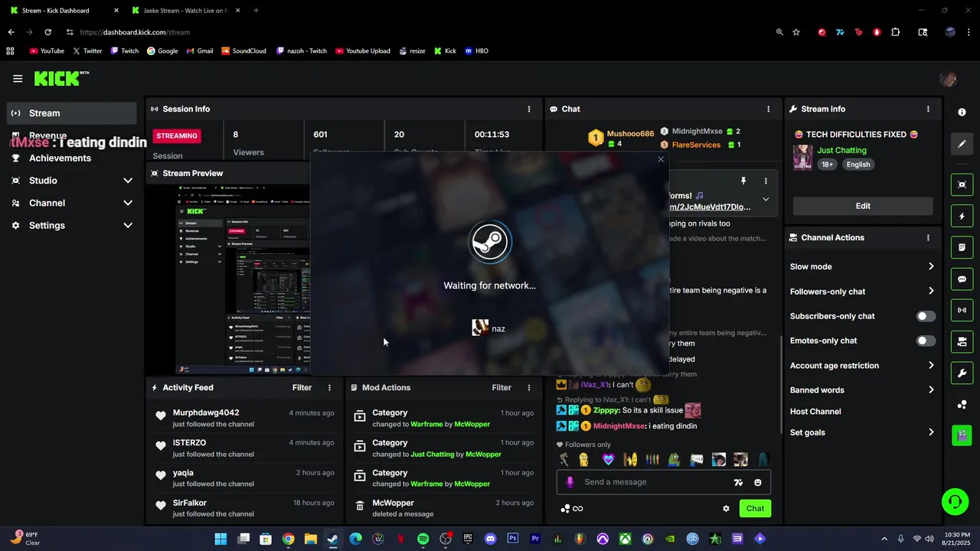Click the info icon in right sidebar
This screenshot has width=980, height=551.
click(962, 112)
